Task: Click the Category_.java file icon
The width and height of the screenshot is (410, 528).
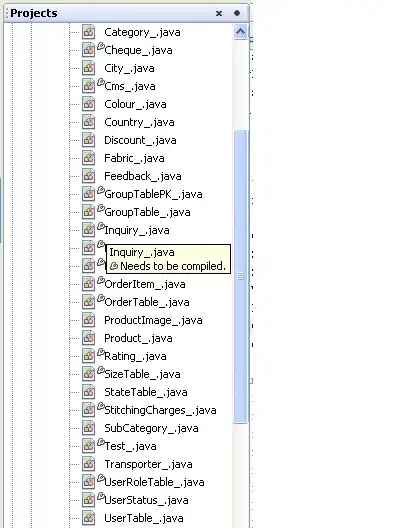Action: (x=89, y=32)
